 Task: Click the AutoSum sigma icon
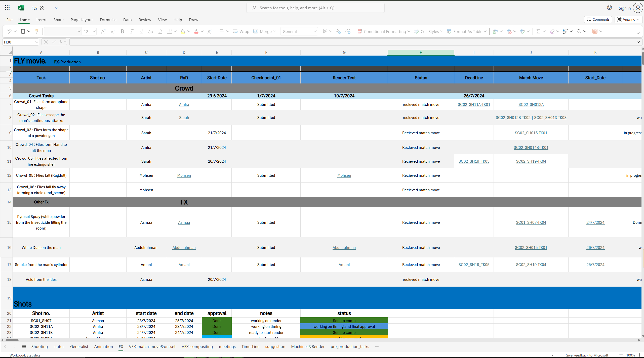(x=538, y=31)
